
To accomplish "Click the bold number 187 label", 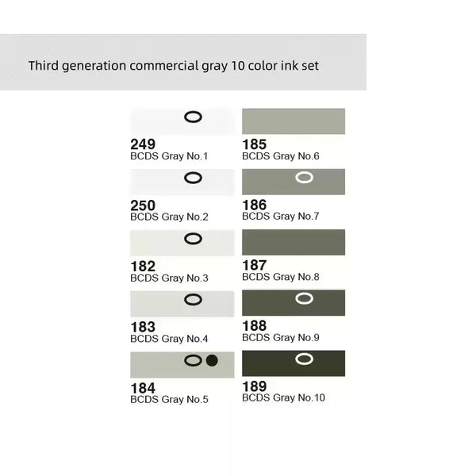I will (x=254, y=266).
